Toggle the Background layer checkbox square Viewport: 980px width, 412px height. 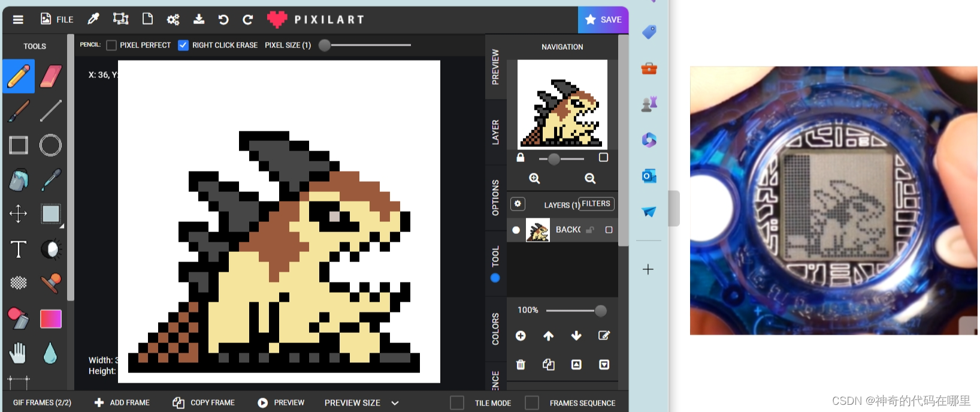[609, 230]
